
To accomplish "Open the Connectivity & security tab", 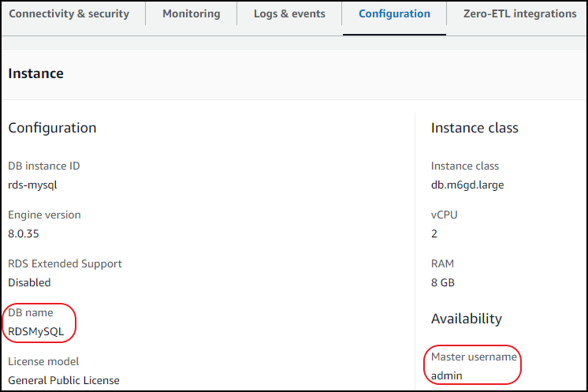I will click(69, 14).
